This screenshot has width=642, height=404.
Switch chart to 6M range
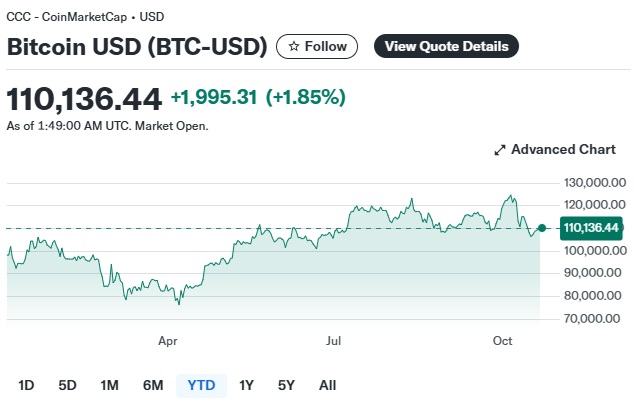point(153,385)
